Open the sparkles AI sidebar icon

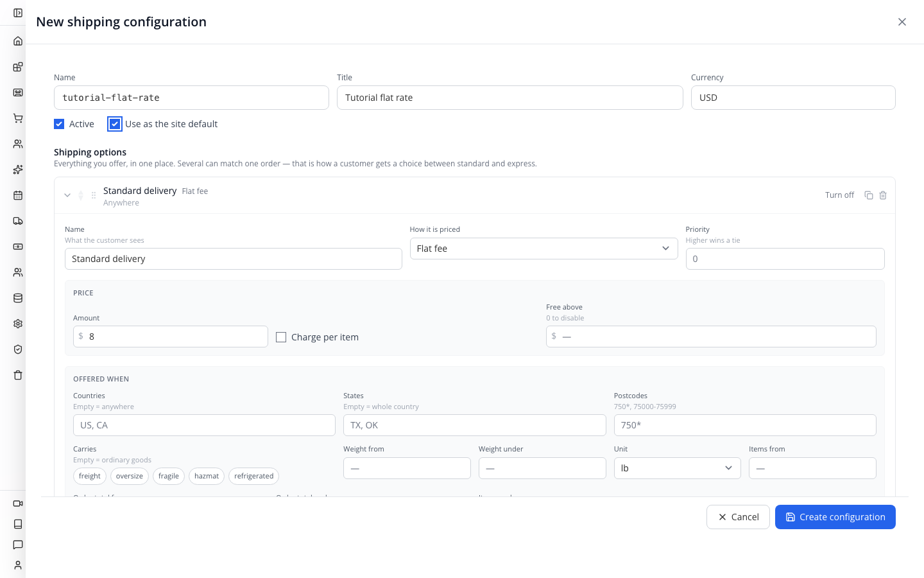point(18,170)
